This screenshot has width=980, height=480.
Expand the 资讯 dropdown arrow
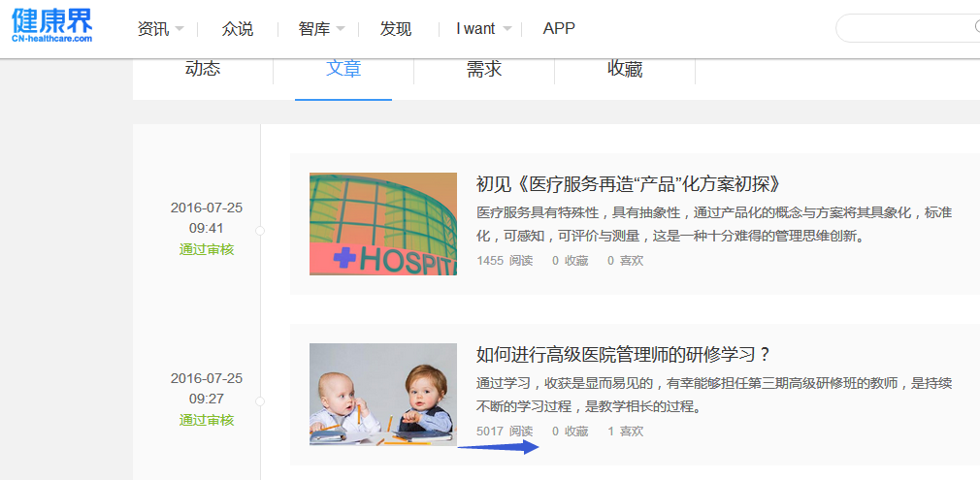(179, 29)
